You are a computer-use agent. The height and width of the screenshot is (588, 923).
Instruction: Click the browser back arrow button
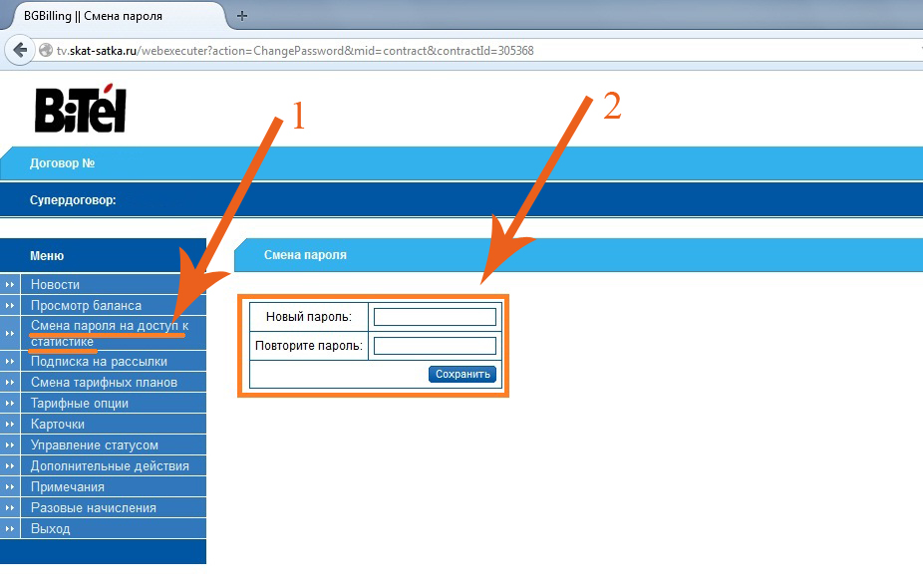pos(19,50)
